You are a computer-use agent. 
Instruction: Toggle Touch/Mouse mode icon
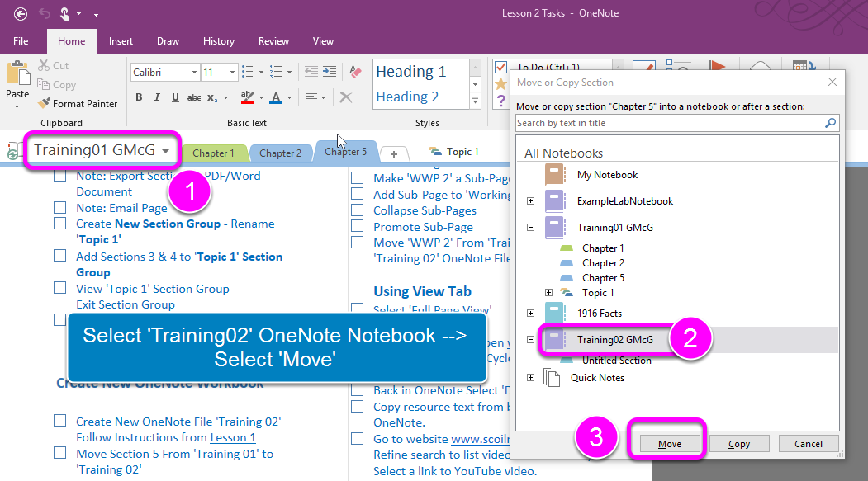point(64,13)
